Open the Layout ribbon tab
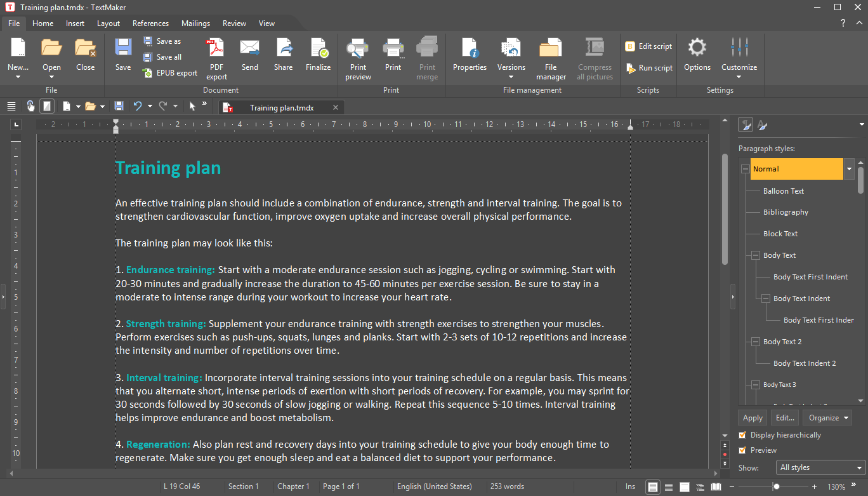This screenshot has width=868, height=496. click(109, 23)
